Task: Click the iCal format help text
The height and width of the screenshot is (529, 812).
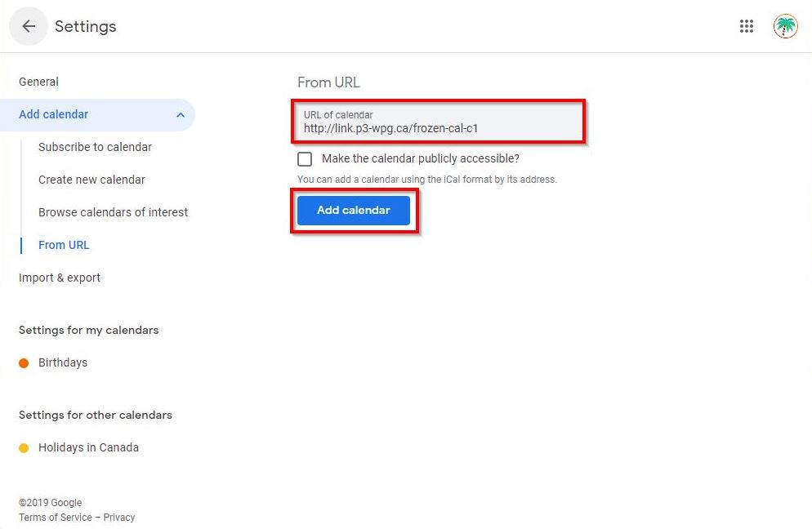Action: pyautogui.click(x=427, y=180)
